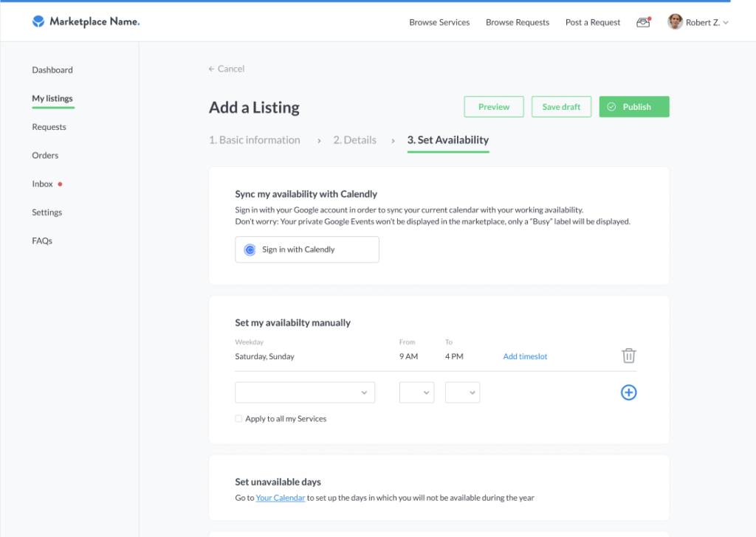Delete the Saturday, Sunday timeslot with trash icon
This screenshot has width=756, height=537.
click(629, 356)
